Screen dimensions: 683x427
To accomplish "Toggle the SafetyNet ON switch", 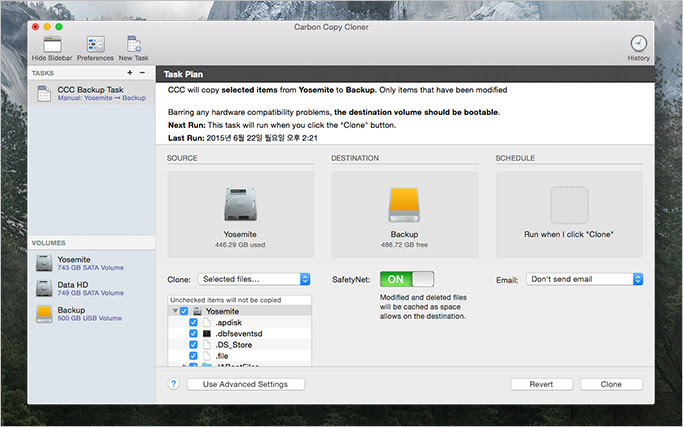I will [x=407, y=279].
